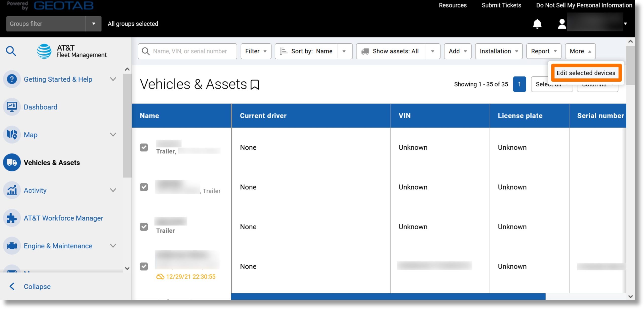Toggle checkbox on fourth vehicle row
Screen dimensions: 644x309
click(144, 266)
